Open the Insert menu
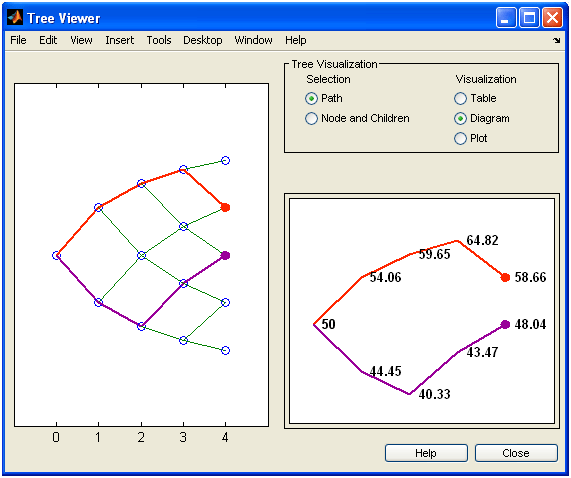Screen dimensions: 571x478 point(119,40)
